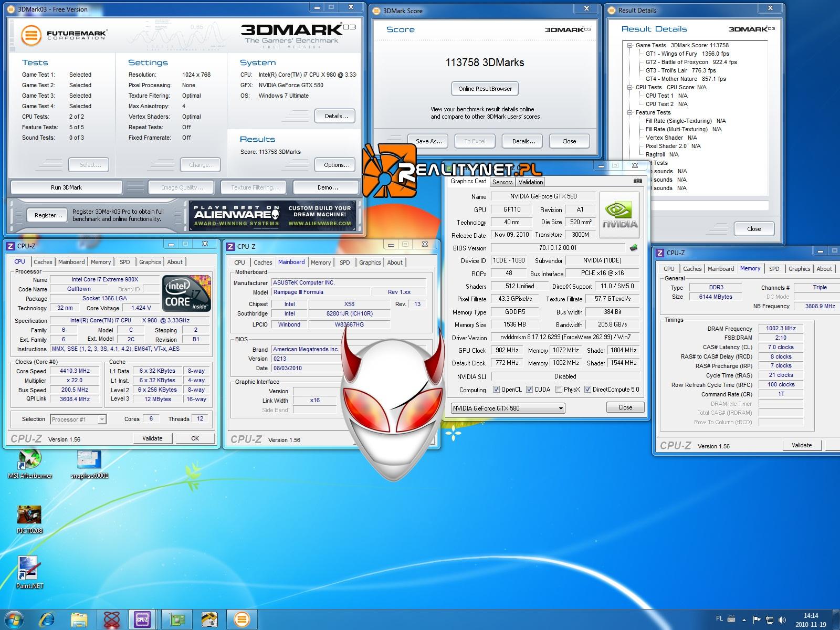Screen dimensions: 840x630
Task: Click the yellow-black taskbar icon beside GPU-Z
Action: [209, 619]
